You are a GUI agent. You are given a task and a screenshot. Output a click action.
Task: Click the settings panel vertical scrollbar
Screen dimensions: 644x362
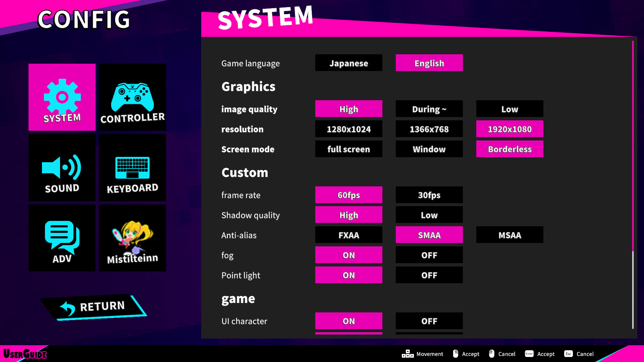[633, 185]
